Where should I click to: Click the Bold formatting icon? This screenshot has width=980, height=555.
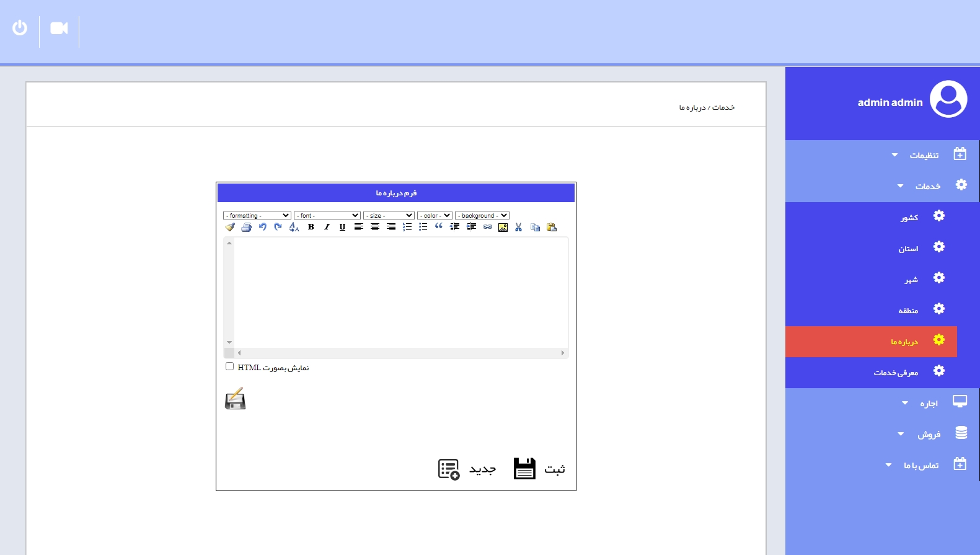(311, 227)
